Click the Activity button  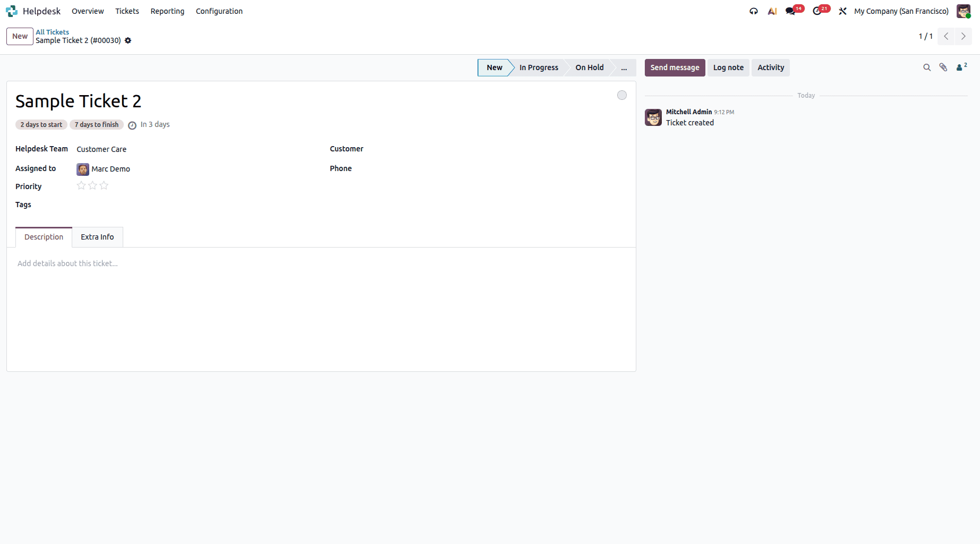pyautogui.click(x=771, y=67)
